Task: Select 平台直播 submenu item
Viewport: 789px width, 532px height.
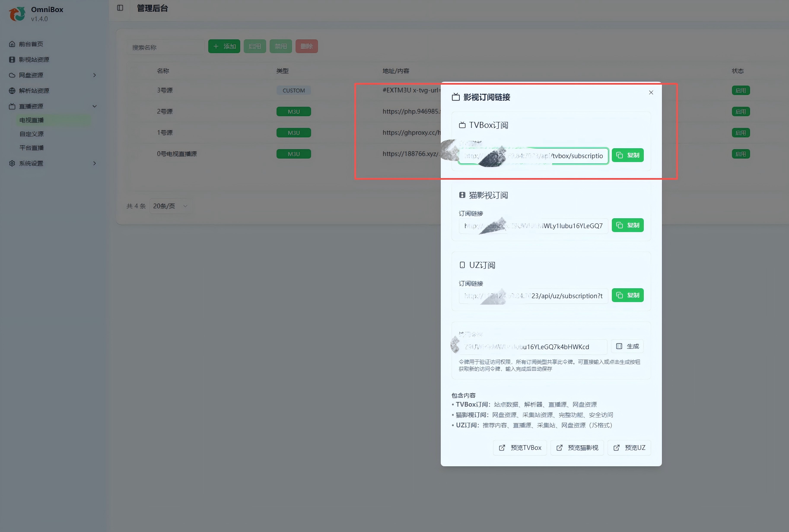Action: (32, 148)
